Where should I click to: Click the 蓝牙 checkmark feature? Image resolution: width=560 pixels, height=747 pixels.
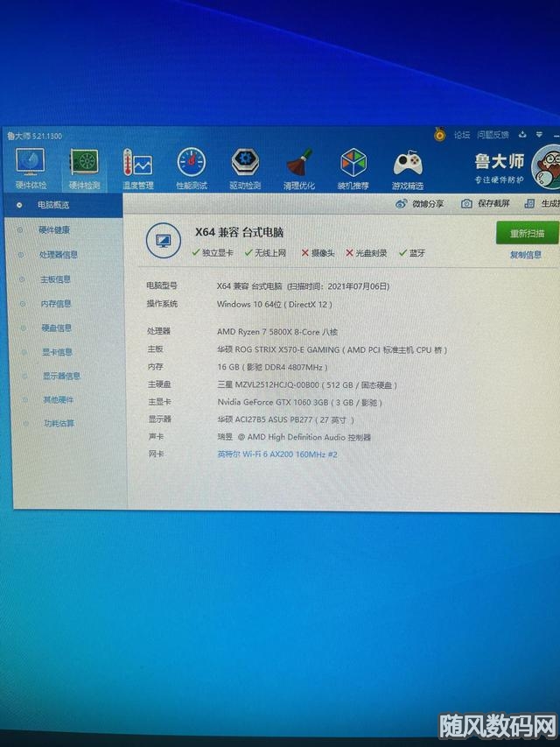coord(412,253)
